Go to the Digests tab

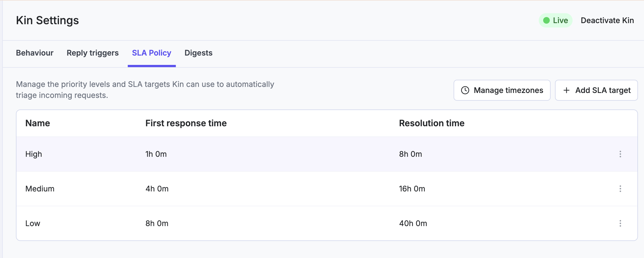198,53
